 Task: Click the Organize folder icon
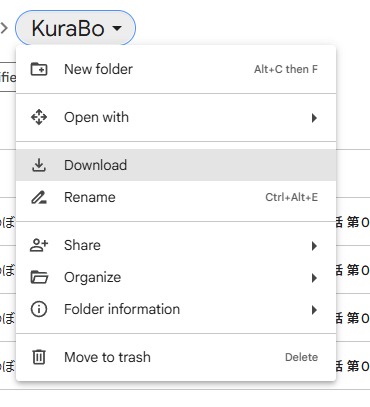[39, 277]
